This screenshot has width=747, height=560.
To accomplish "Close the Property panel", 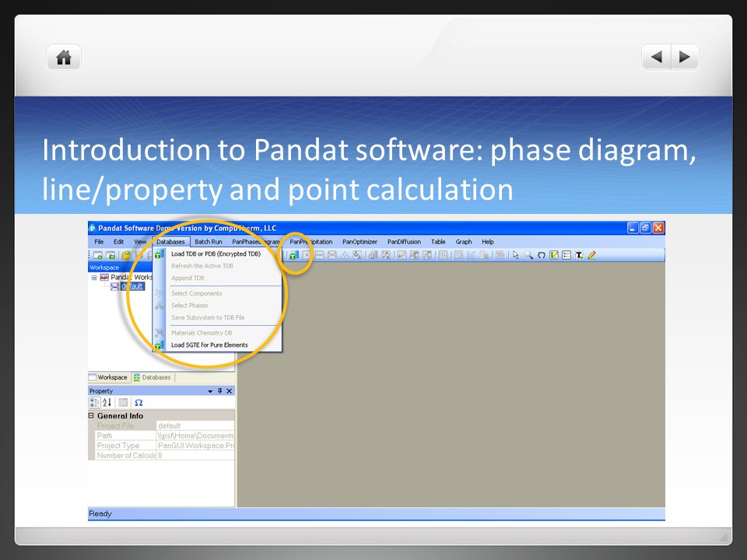I will point(229,391).
